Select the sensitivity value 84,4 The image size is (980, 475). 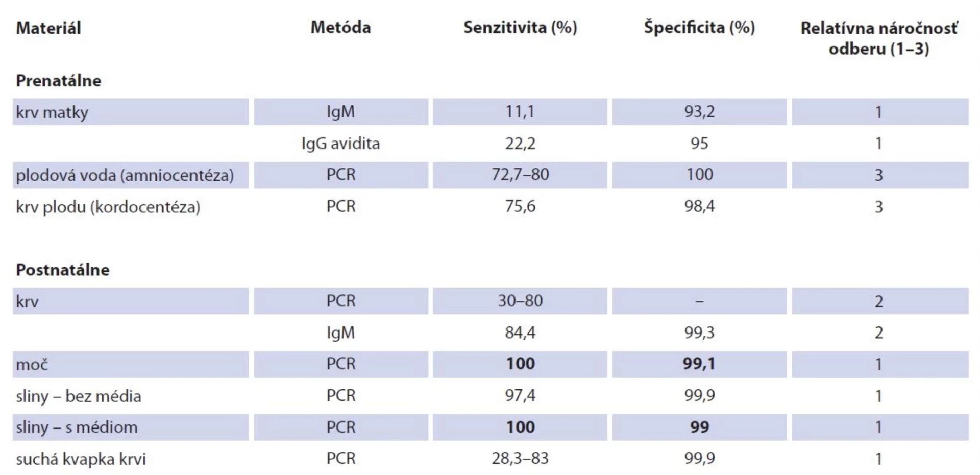coord(520,332)
